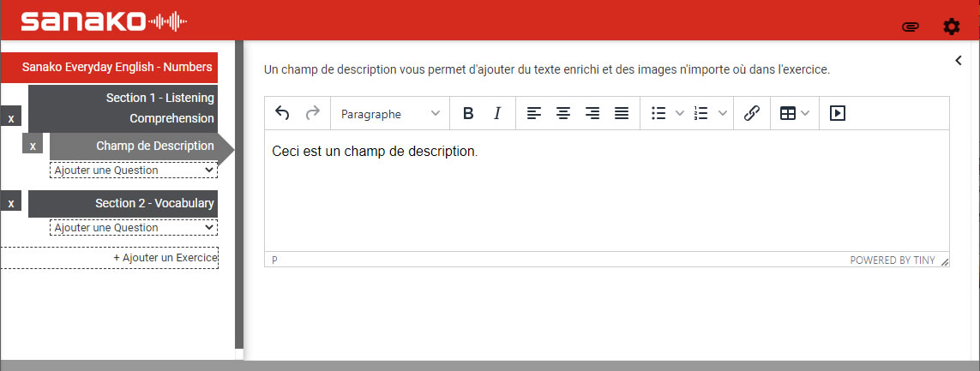Viewport: 980px width, 371px height.
Task: Open the Paragraphe format dropdown
Action: (390, 113)
